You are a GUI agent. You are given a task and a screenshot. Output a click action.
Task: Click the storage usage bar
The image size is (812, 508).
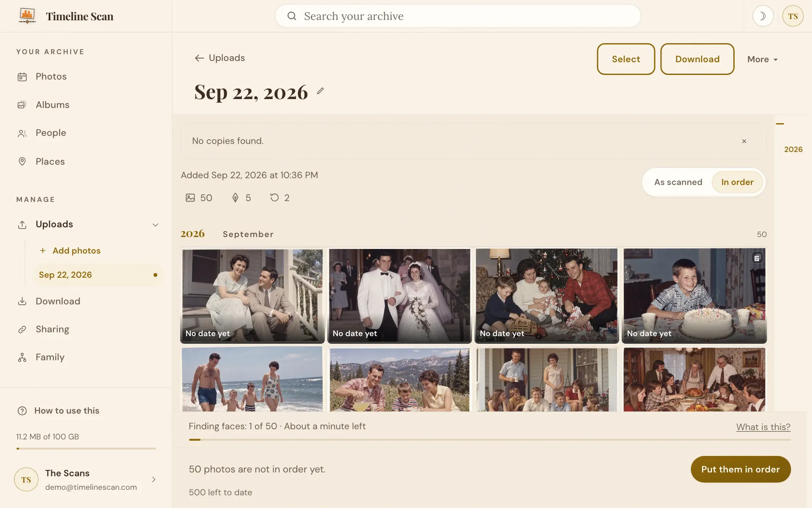[86, 448]
